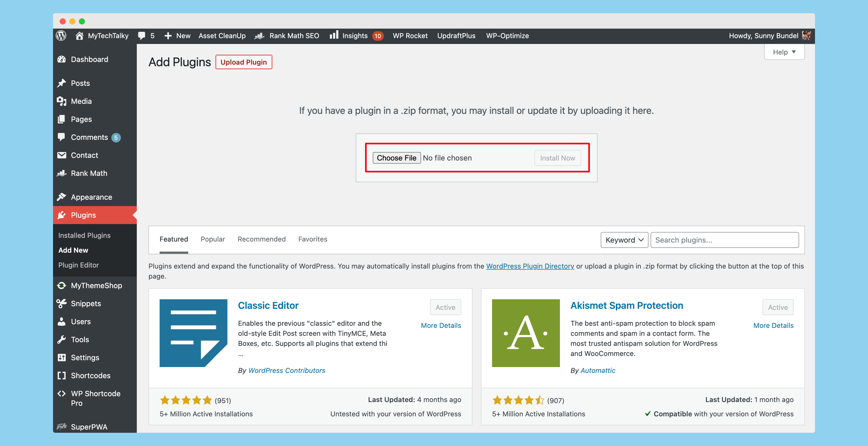Click the Rank Math SEO icon in admin bar
868x446 pixels.
pos(259,36)
